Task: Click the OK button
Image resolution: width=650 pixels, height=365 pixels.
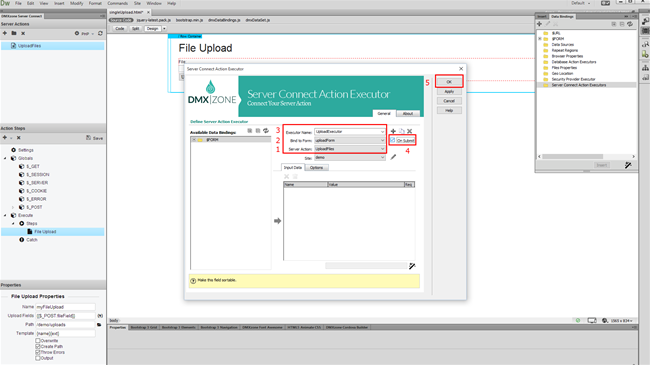Action: pos(449,82)
